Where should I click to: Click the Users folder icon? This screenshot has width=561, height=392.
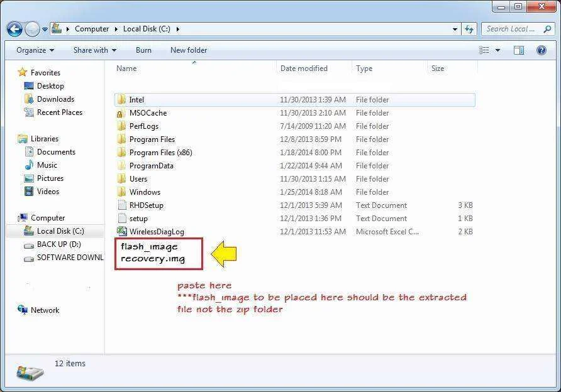tap(121, 179)
